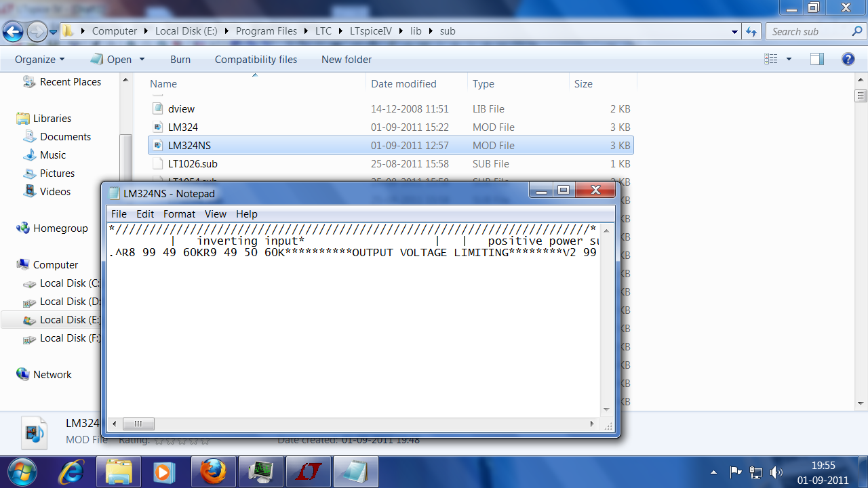Image resolution: width=868 pixels, height=488 pixels.
Task: Toggle the preview pane icon
Action: [x=817, y=60]
